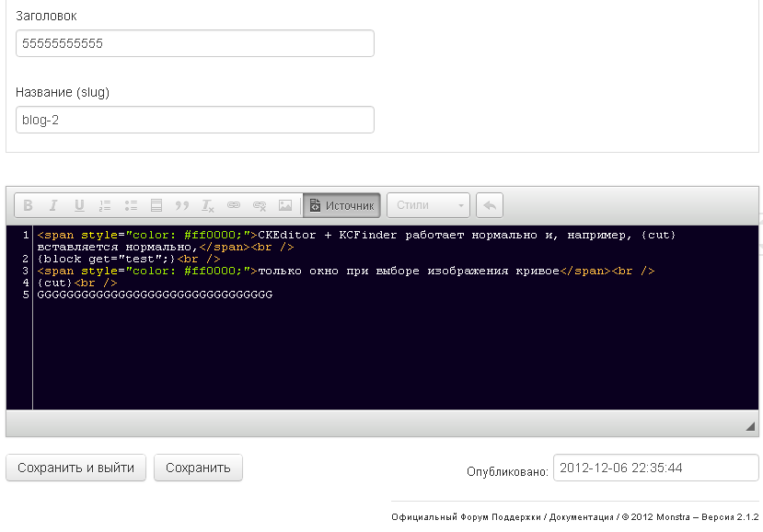The width and height of the screenshot is (763, 532).
Task: Toggle italic formatting in editor toolbar
Action: pos(53,205)
